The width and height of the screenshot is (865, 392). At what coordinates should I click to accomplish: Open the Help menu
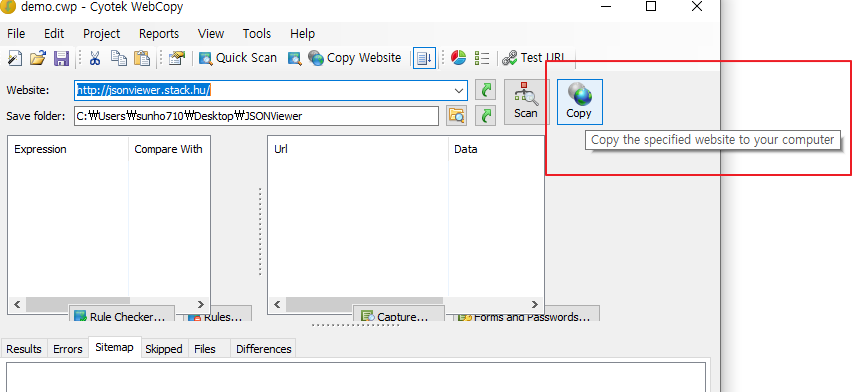pos(302,34)
